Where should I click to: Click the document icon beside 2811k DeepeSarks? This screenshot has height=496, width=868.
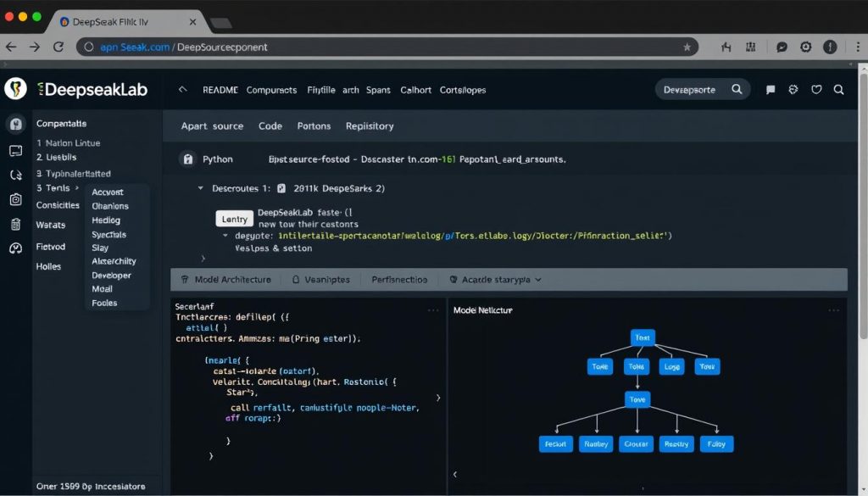(281, 188)
